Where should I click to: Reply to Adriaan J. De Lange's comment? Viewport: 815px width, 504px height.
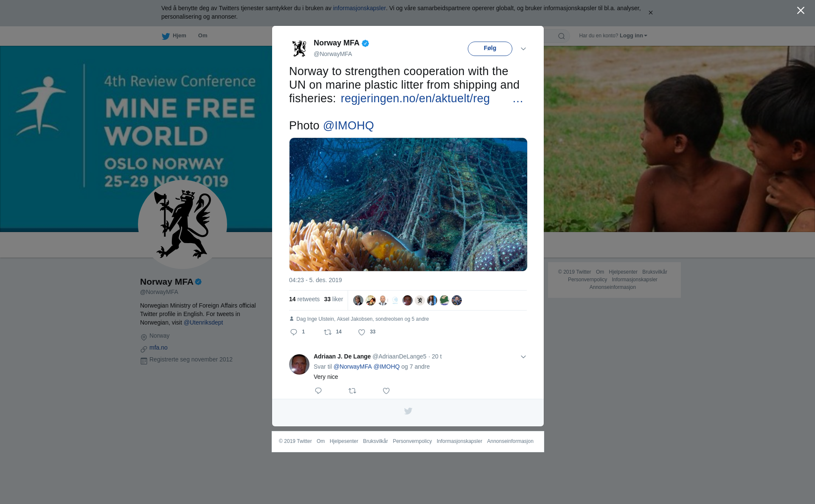point(318,391)
